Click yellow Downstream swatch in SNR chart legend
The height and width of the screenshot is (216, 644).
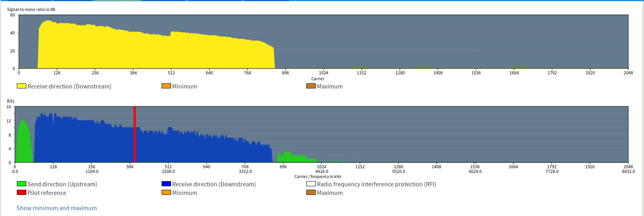tap(22, 86)
